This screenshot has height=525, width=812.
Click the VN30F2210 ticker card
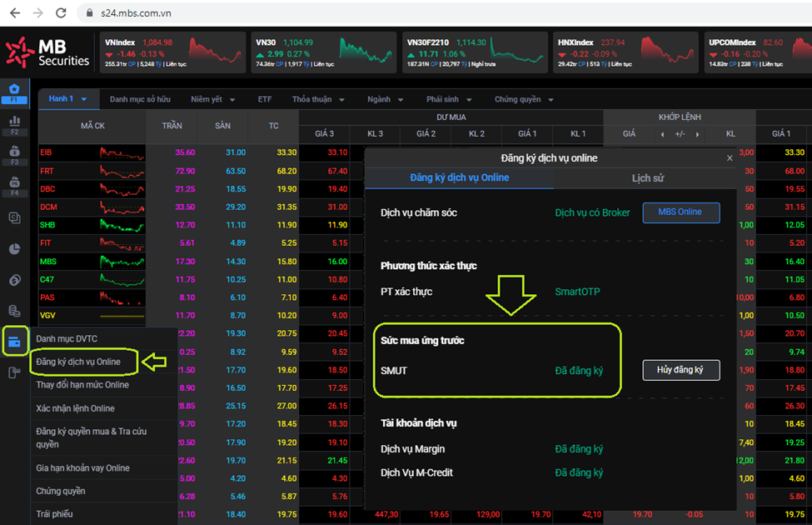pos(475,52)
